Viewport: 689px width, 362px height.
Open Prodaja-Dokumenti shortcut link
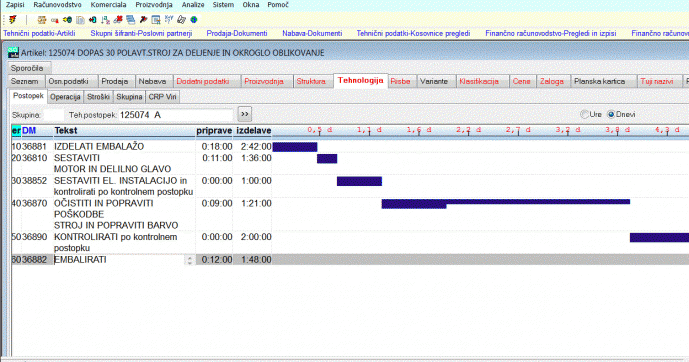pos(237,33)
